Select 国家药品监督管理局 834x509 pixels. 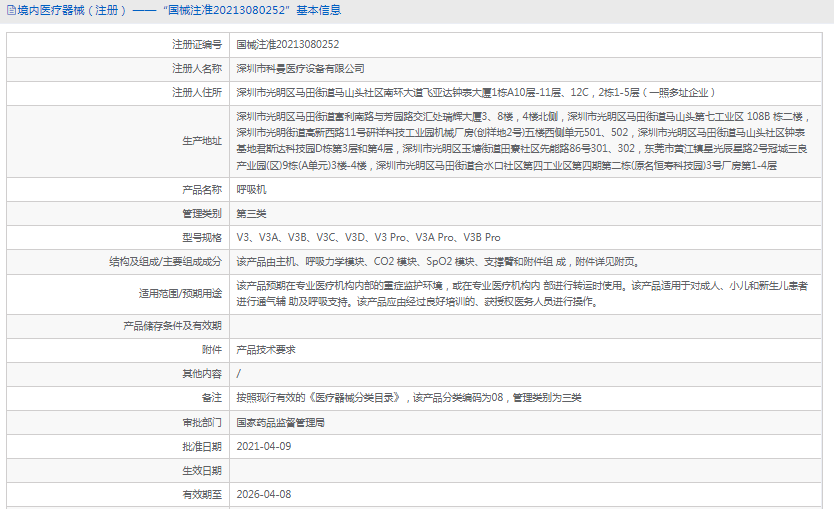[280, 423]
